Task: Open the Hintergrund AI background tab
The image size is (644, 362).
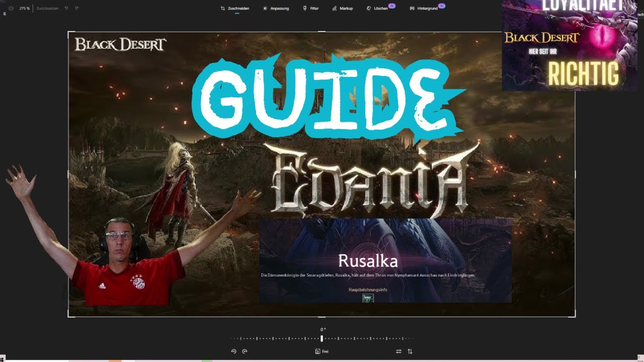Action: click(427, 8)
